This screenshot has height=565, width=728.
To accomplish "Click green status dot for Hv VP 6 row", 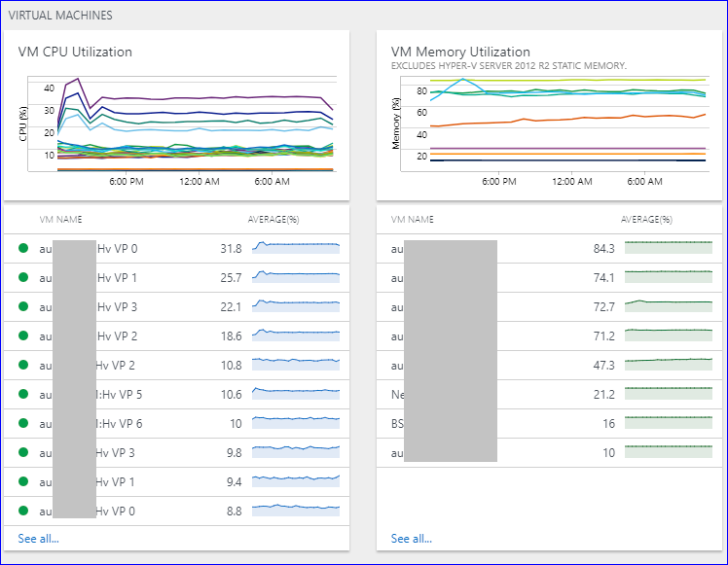I will [x=23, y=423].
